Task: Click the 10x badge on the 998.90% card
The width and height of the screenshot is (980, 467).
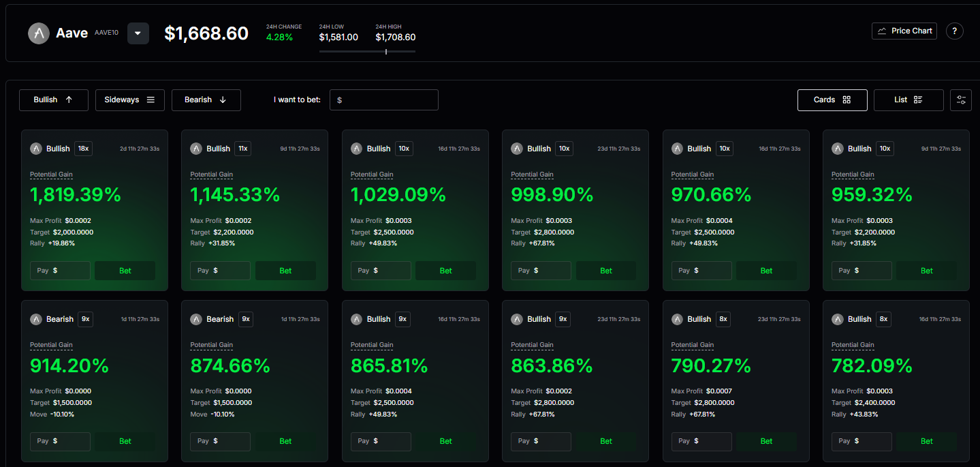Action: click(x=564, y=149)
